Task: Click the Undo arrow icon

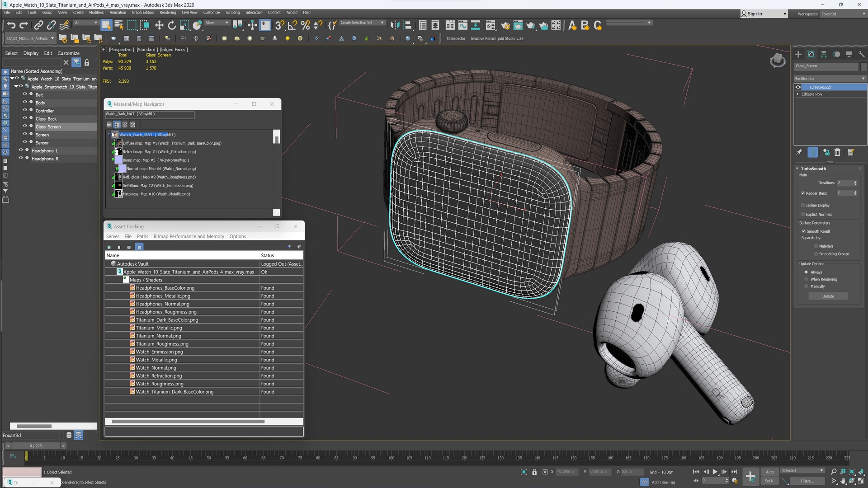Action: [x=11, y=25]
